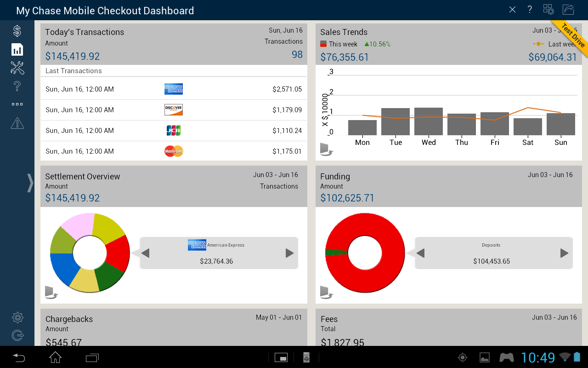588x368 pixels.
Task: Tap the American Express amount $23,764.36
Action: click(x=216, y=261)
